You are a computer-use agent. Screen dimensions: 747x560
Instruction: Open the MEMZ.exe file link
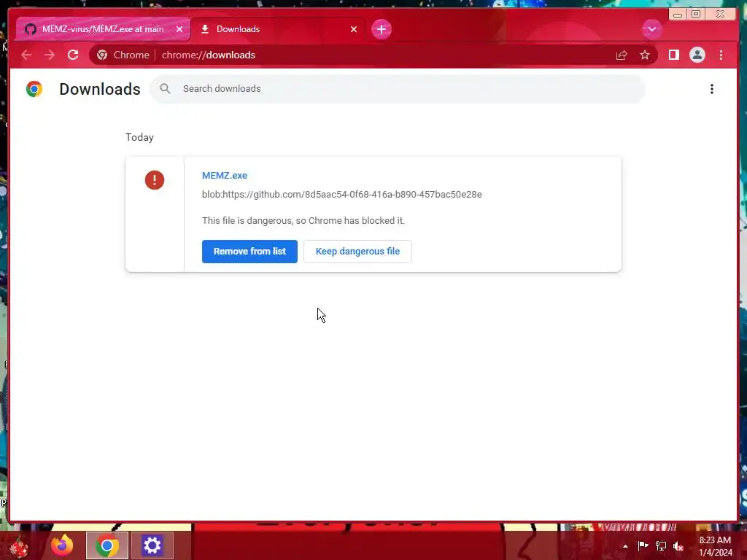[225, 175]
